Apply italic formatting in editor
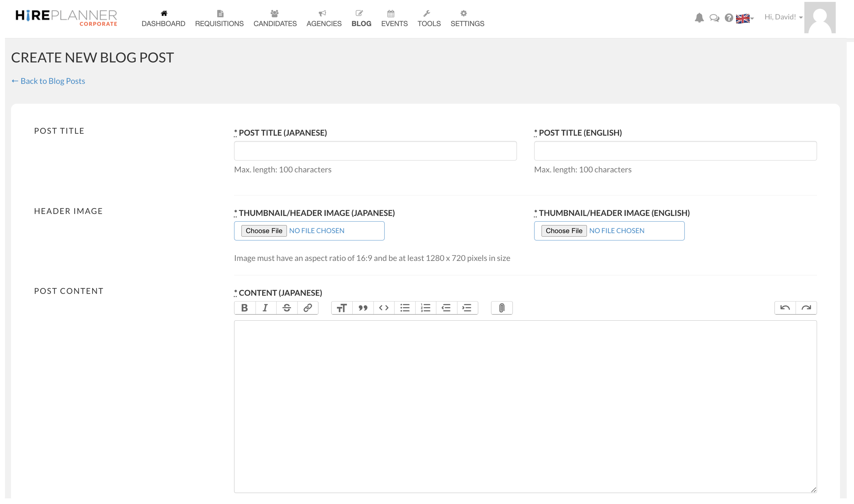Viewport: 854px width, 504px height. click(x=266, y=308)
